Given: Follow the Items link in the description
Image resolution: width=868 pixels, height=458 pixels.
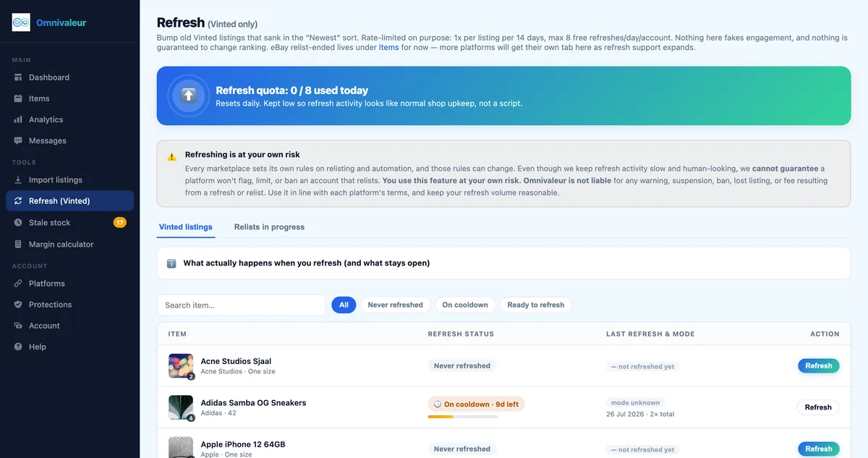Looking at the screenshot, I should (x=389, y=48).
